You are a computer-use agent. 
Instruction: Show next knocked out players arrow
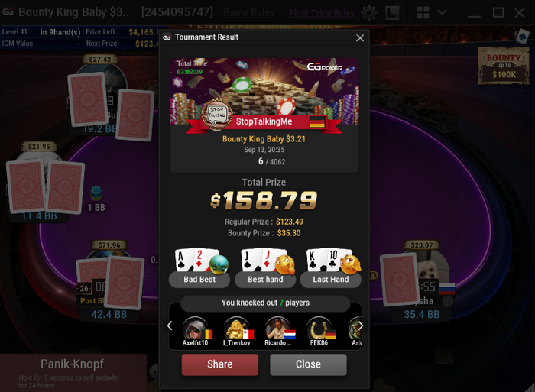click(x=360, y=326)
